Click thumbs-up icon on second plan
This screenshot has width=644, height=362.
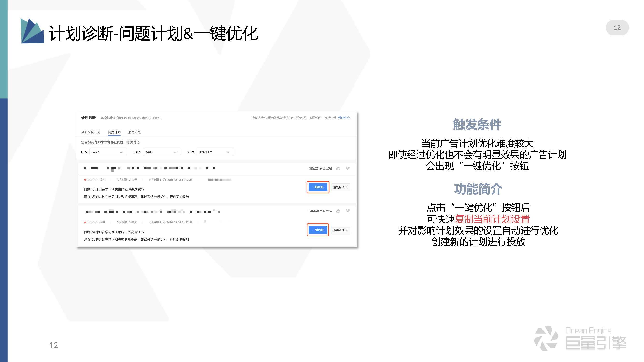[338, 211]
